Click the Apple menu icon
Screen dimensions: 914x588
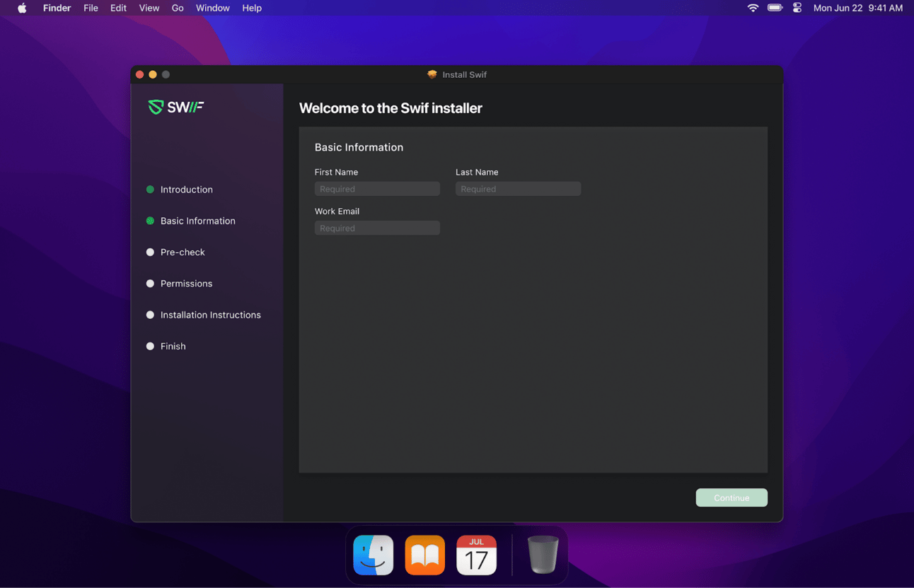22,8
